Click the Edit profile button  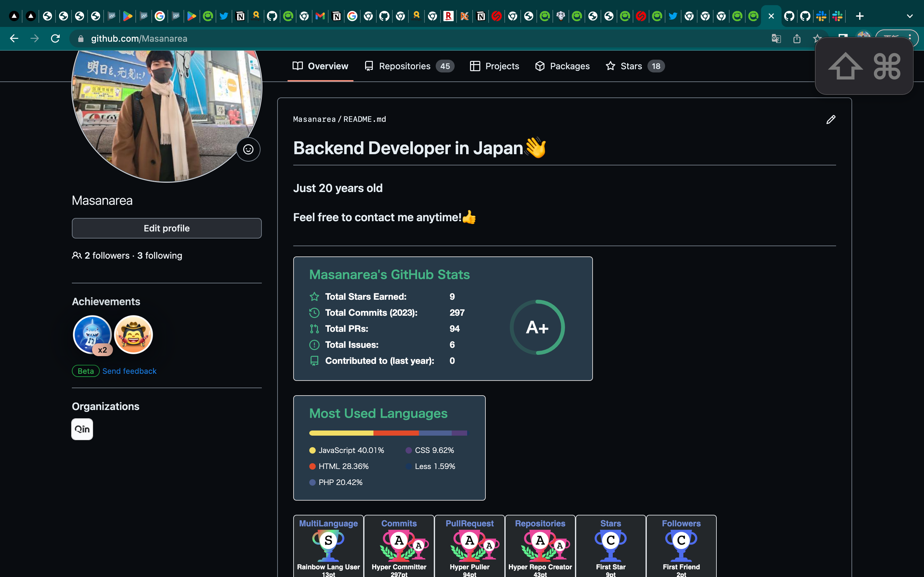(x=167, y=228)
